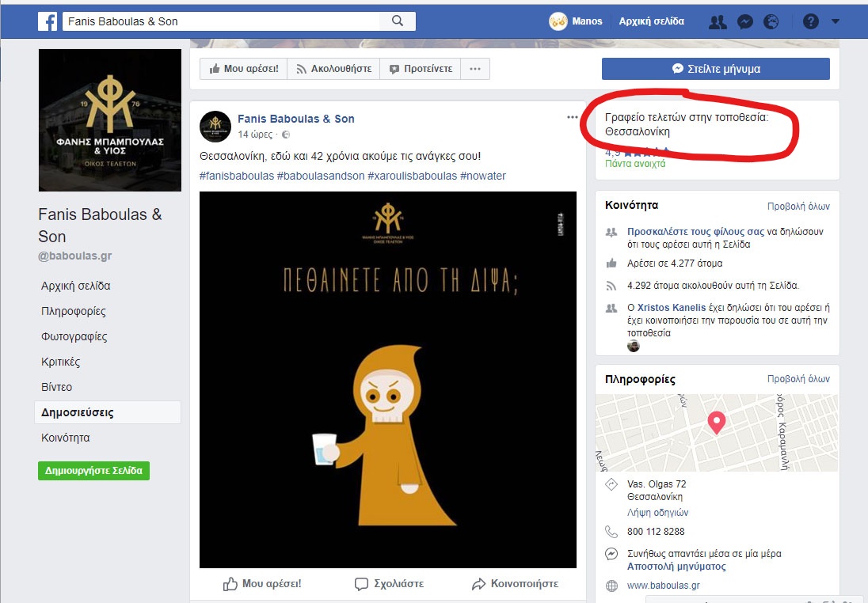Open the post options ellipsis menu
868x603 pixels.
click(573, 117)
